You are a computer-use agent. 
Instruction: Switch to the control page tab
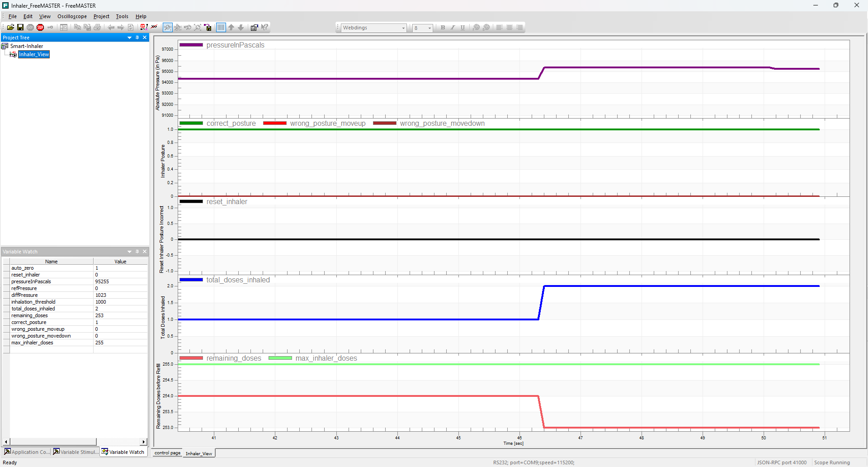[167, 453]
